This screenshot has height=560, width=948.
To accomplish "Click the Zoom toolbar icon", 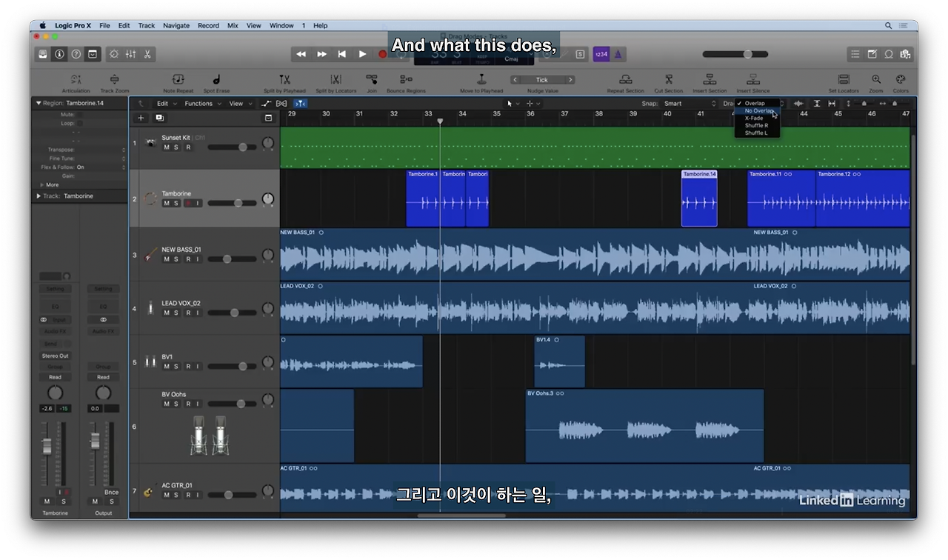I will pyautogui.click(x=876, y=79).
